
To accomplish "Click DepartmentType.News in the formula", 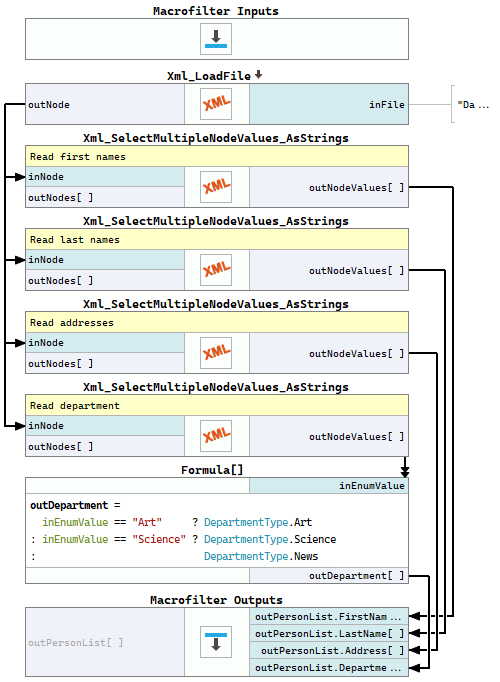I will (x=261, y=556).
